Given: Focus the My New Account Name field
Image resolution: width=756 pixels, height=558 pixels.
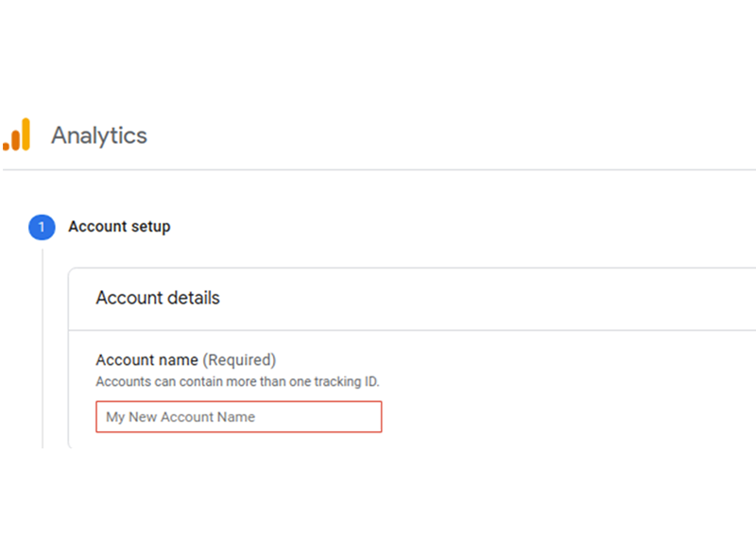Looking at the screenshot, I should (239, 416).
